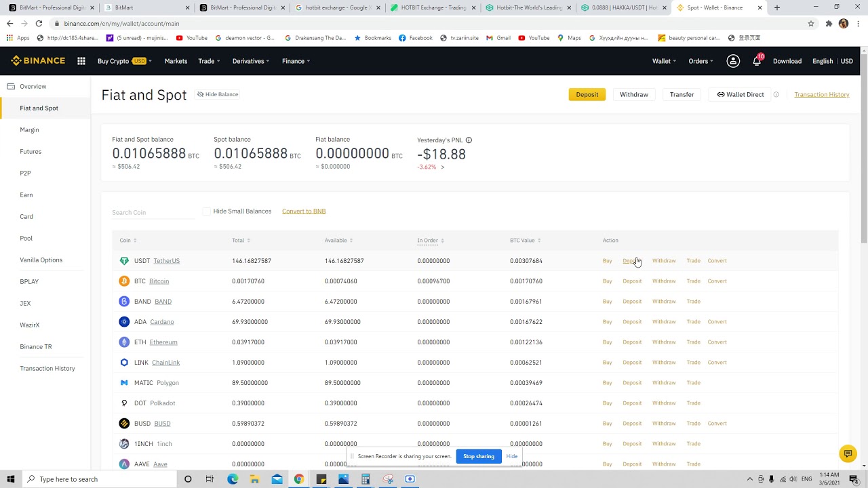Click the Yesterday's PNL info icon

469,140
